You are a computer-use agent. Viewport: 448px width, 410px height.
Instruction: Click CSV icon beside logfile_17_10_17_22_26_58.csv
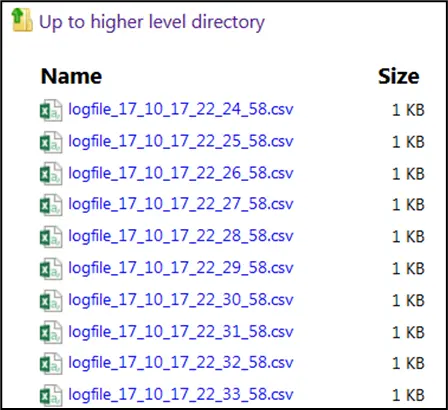pos(51,174)
